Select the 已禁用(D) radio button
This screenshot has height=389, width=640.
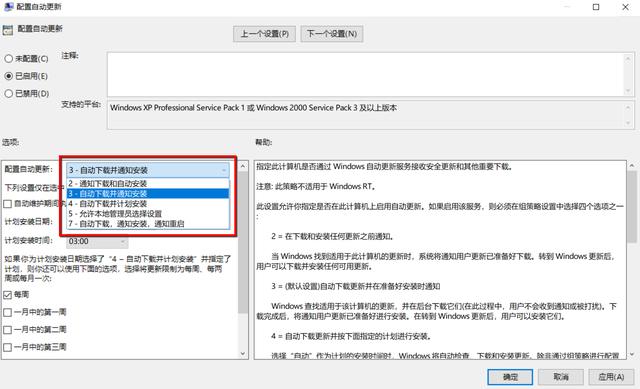click(9, 93)
